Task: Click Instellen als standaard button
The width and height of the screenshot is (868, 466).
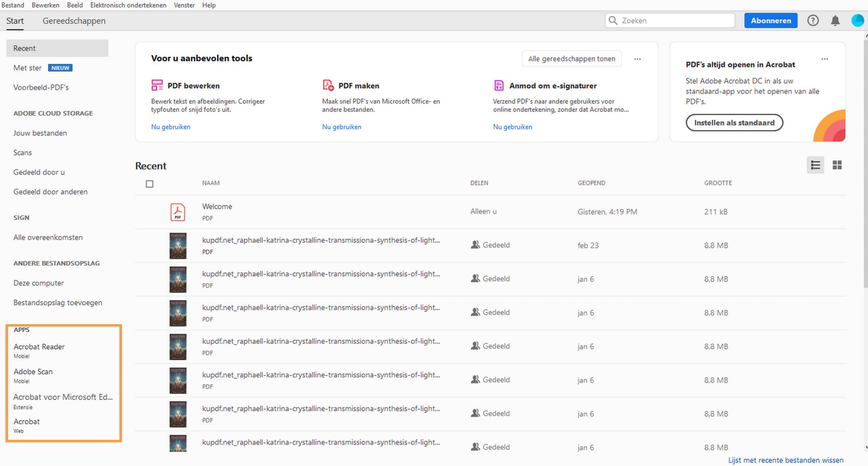Action: point(734,123)
